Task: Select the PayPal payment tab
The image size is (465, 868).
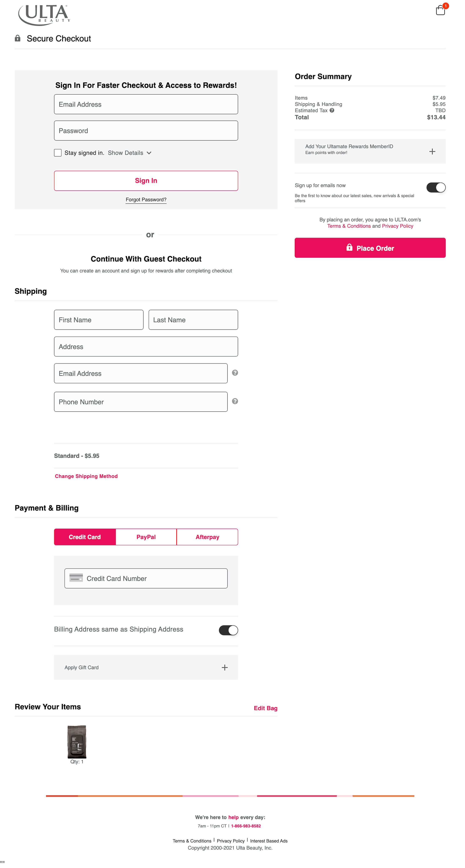Action: click(x=146, y=537)
